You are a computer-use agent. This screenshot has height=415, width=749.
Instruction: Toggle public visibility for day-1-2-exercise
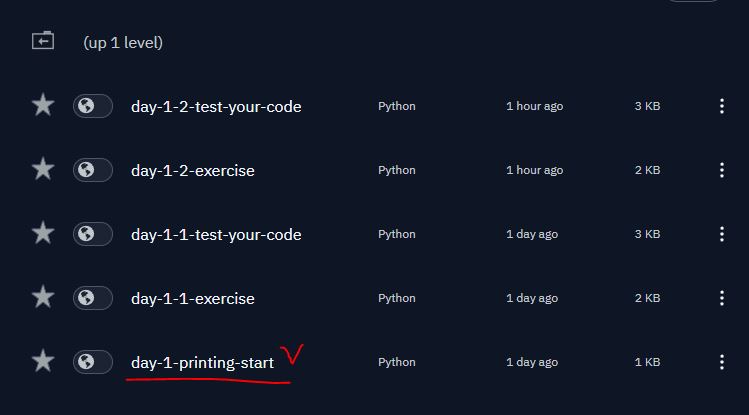[x=92, y=170]
